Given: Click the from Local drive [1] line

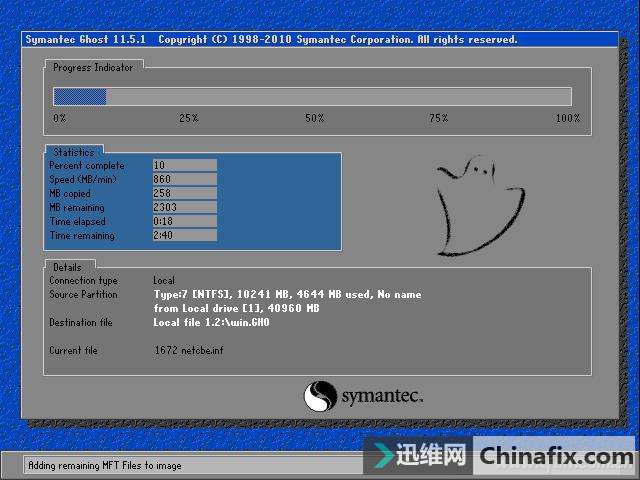Looking at the screenshot, I should (x=236, y=308).
